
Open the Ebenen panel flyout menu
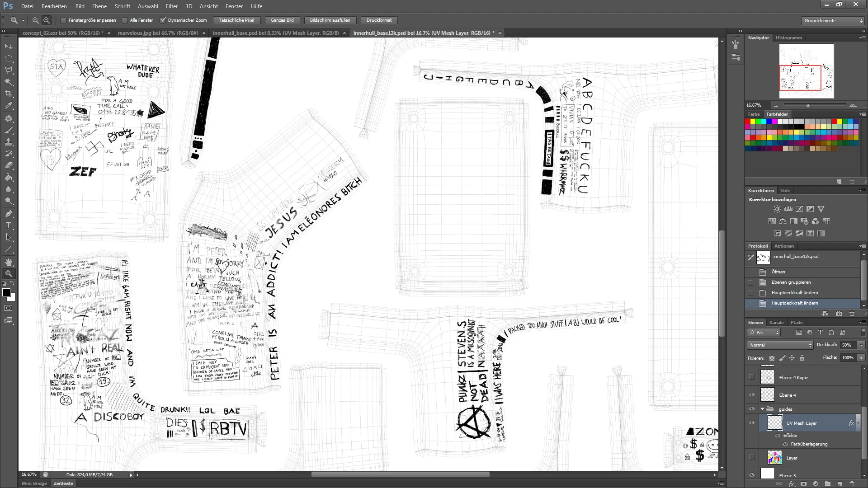863,323
